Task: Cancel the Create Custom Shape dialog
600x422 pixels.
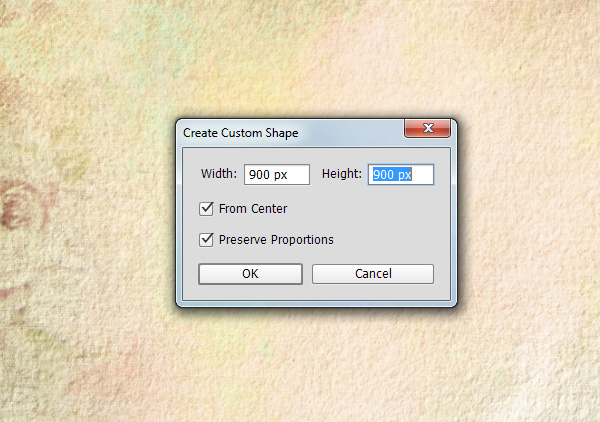Action: (x=373, y=274)
